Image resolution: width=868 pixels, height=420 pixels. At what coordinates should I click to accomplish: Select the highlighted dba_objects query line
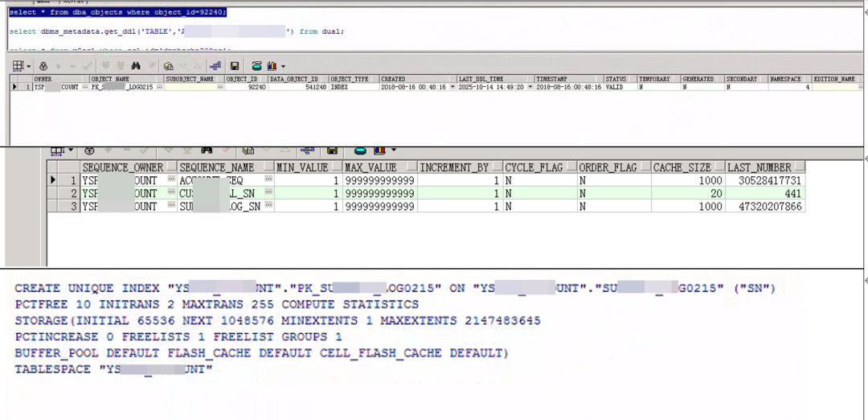[x=117, y=12]
